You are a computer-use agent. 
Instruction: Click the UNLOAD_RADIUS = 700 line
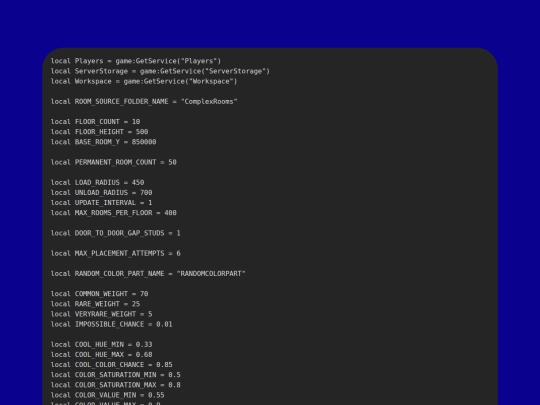[102, 193]
